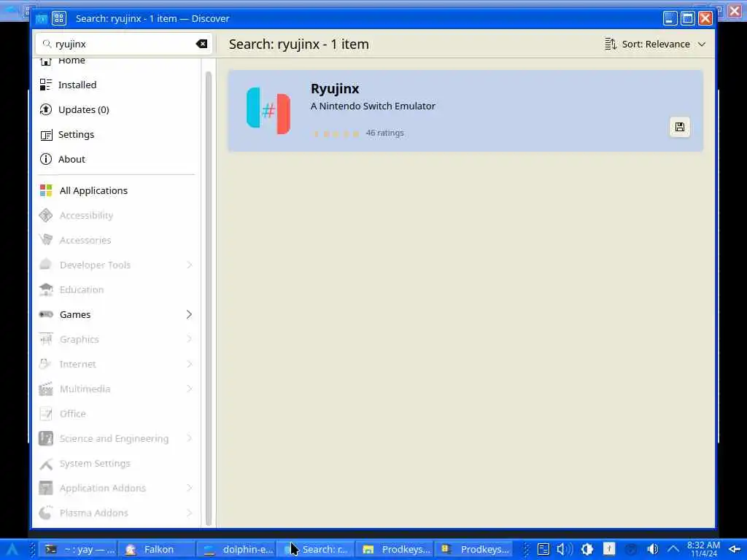Expand Multimedia category chevron

[189, 389]
